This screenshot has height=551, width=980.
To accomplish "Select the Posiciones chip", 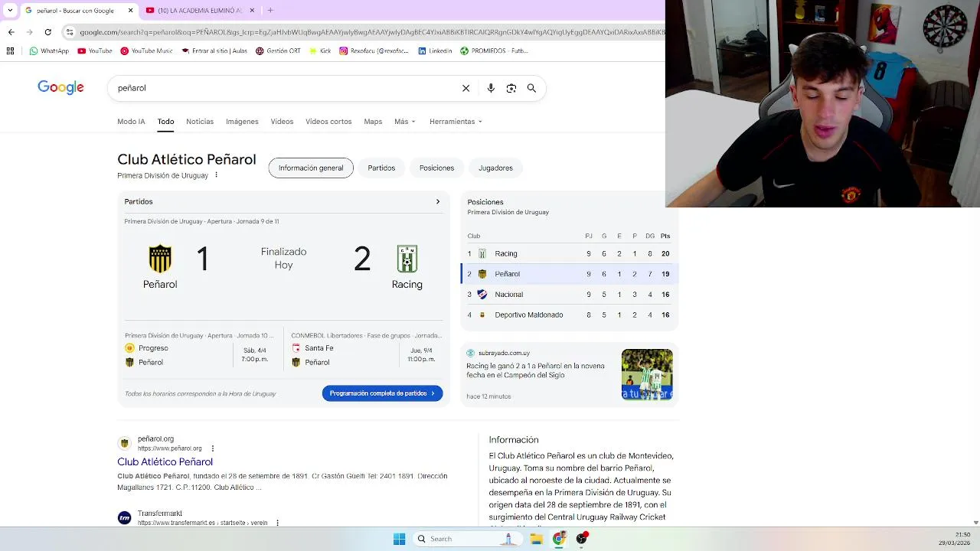I will coord(436,168).
